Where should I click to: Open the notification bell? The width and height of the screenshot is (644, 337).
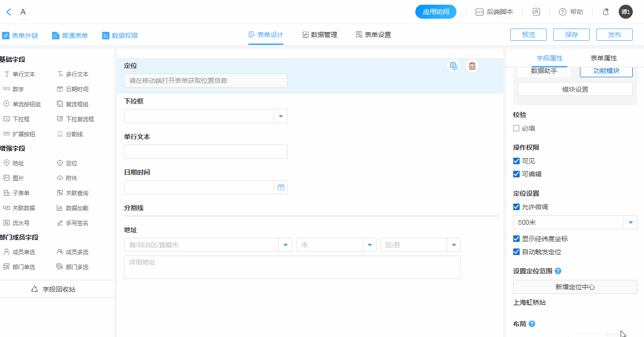click(606, 12)
